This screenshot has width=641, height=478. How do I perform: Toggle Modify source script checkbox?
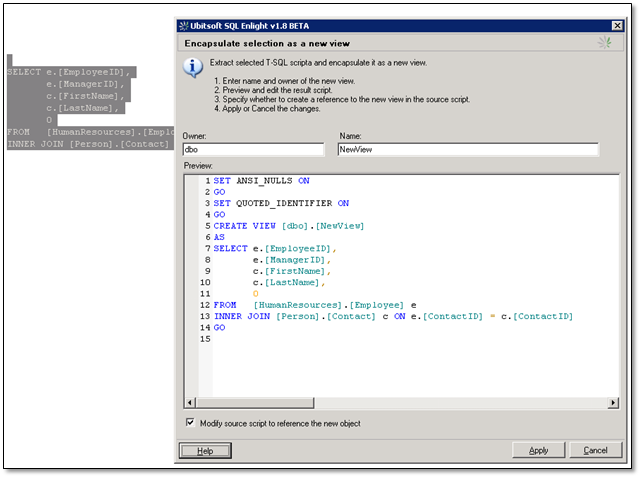tap(190, 422)
